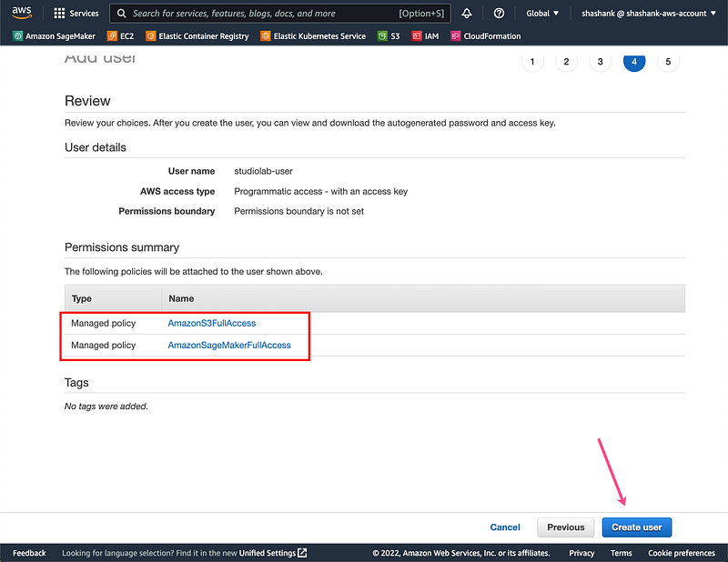Open IAM from favorites bar
Viewport: 728px width, 562px height.
[425, 36]
